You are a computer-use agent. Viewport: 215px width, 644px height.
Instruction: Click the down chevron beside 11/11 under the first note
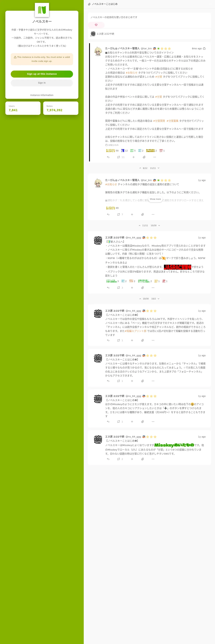point(158,168)
